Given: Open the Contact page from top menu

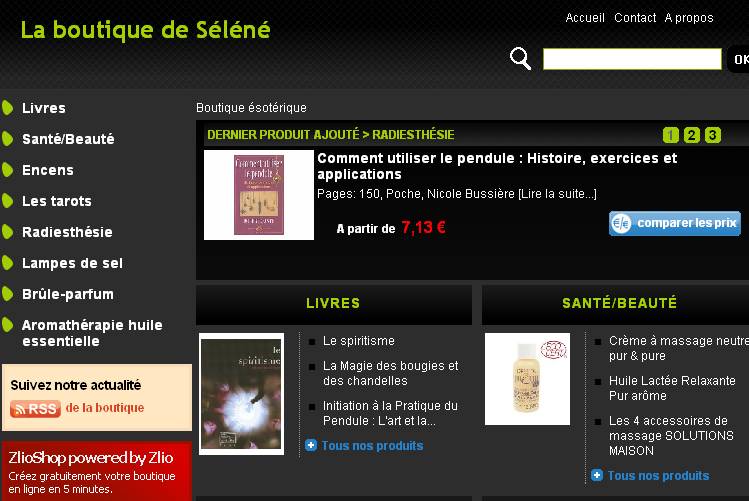Looking at the screenshot, I should click(x=635, y=18).
